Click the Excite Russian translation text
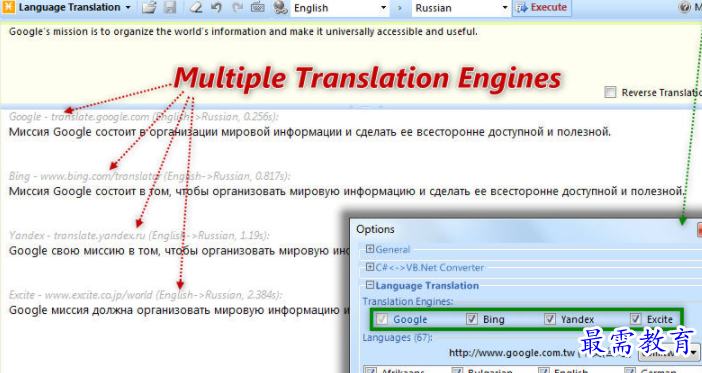Viewport: 702px width, 373px height. click(179, 310)
